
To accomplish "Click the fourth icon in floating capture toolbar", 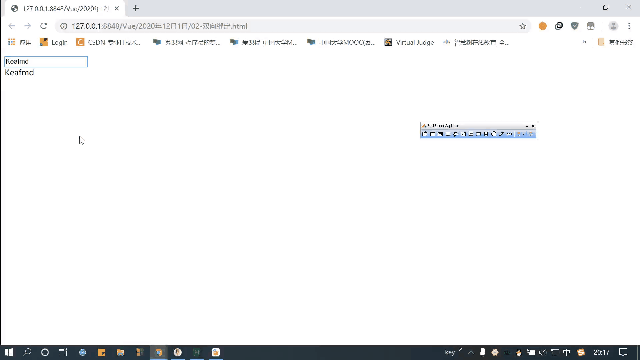I will point(448,134).
